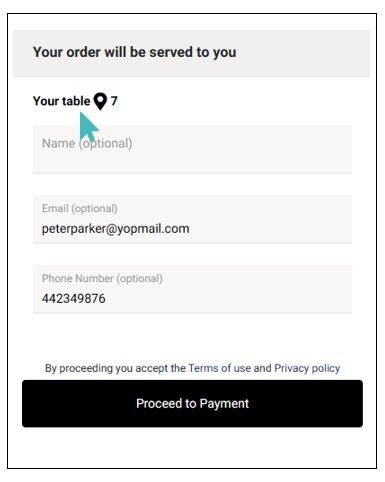Focus the Name (optional) input field
The height and width of the screenshot is (482, 385).
tap(192, 149)
